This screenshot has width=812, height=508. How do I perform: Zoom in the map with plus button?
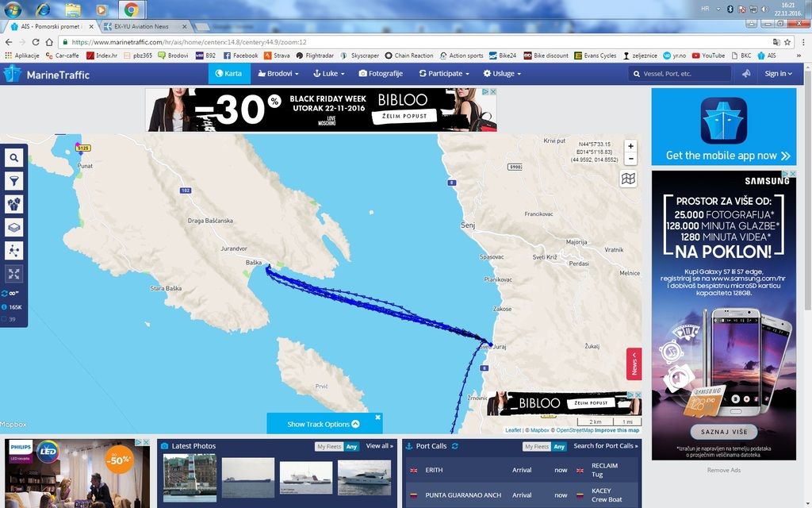[630, 147]
